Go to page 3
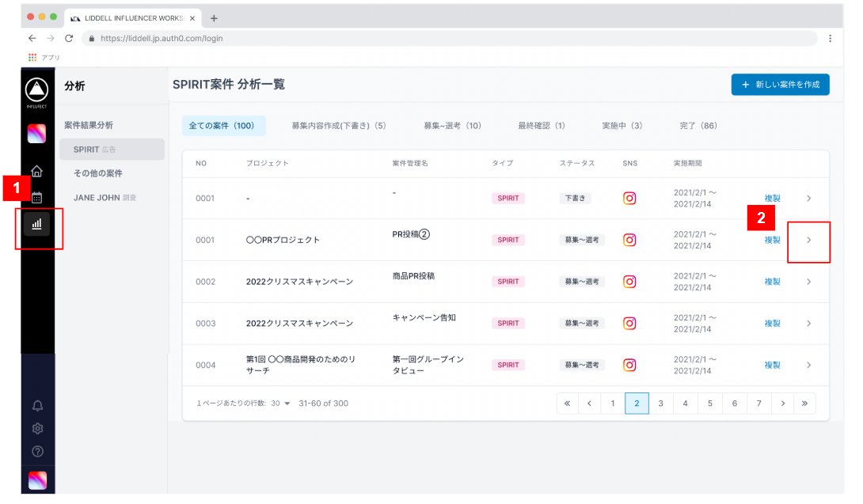 click(661, 404)
